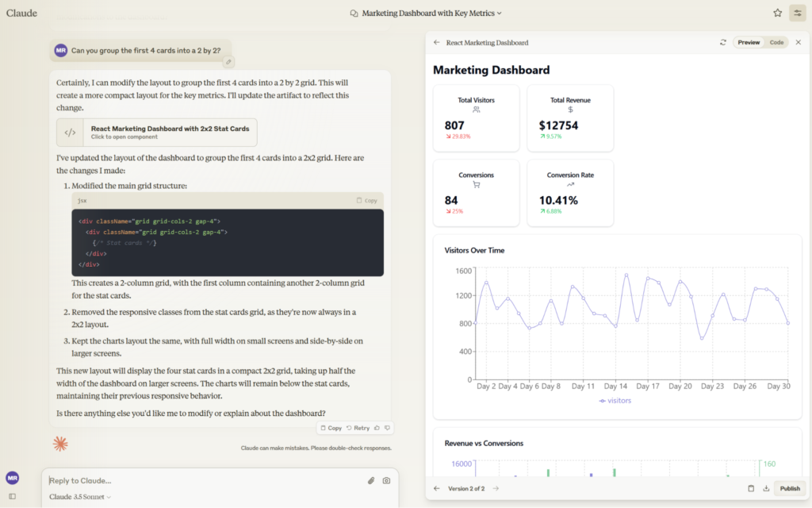Viewport: 812px width, 508px height.
Task: Copy artifact contents with the clipboard icon
Action: coord(750,488)
